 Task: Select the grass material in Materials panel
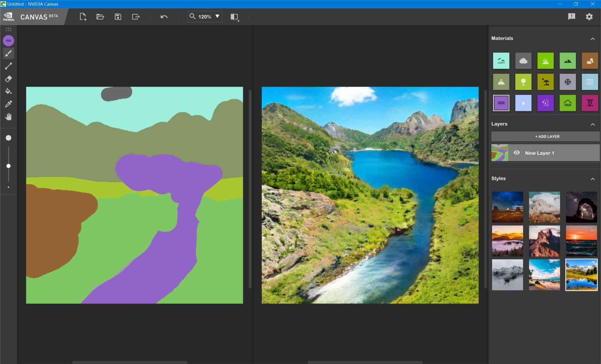point(545,61)
